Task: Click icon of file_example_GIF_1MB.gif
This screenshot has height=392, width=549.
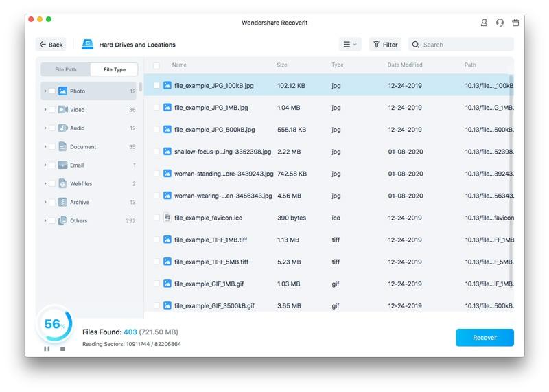Action: pyautogui.click(x=167, y=284)
